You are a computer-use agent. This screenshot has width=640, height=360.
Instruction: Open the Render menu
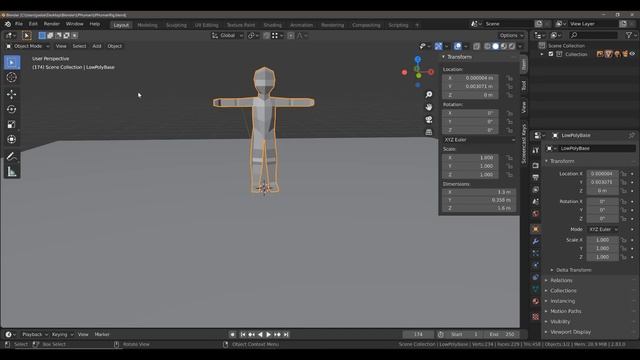(51, 24)
